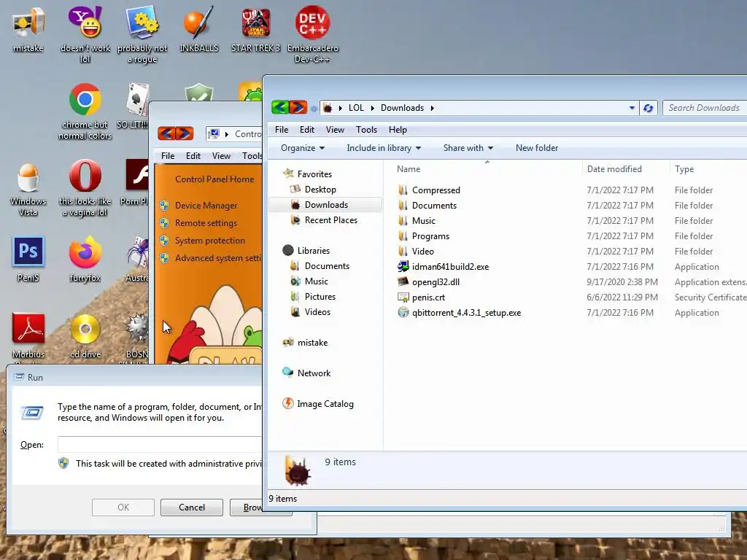The image size is (747, 560).
Task: Refresh the Downloads folder view
Action: point(648,108)
